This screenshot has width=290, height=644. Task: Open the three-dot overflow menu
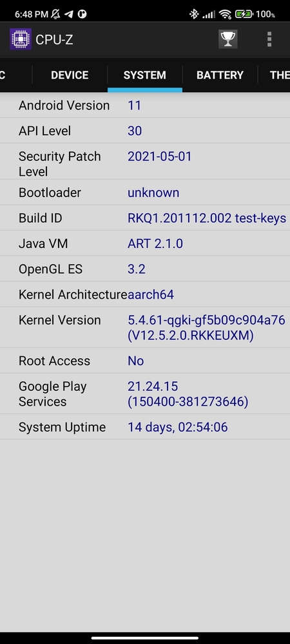(x=269, y=39)
